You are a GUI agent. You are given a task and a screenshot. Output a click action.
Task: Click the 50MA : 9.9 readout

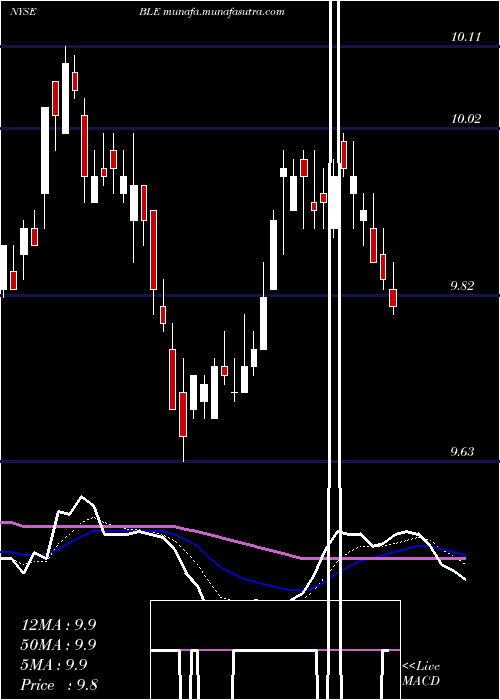pyautogui.click(x=58, y=645)
